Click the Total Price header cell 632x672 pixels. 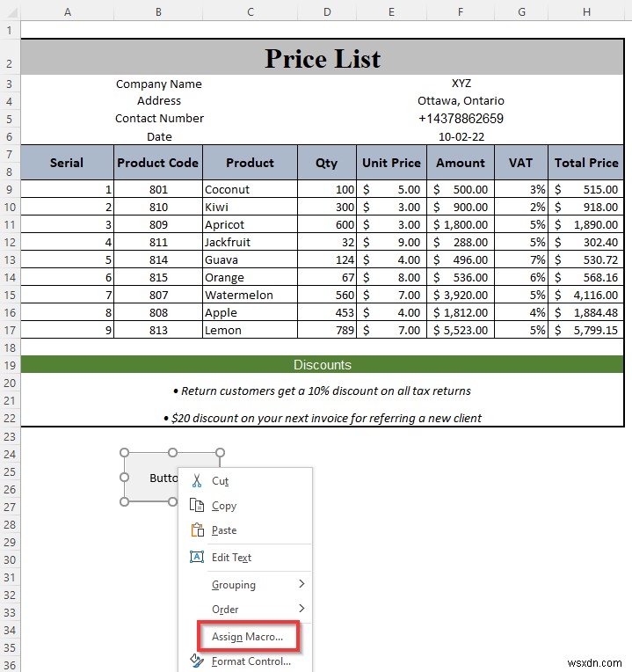(x=585, y=163)
